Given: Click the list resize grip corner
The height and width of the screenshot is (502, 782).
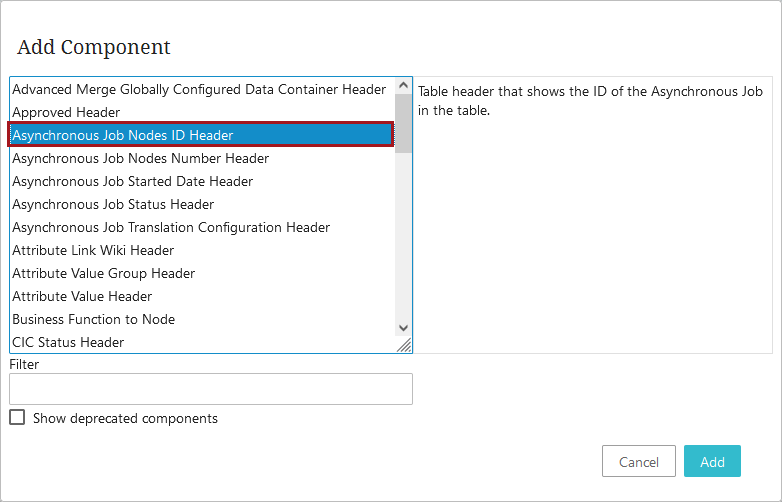Looking at the screenshot, I should (404, 345).
